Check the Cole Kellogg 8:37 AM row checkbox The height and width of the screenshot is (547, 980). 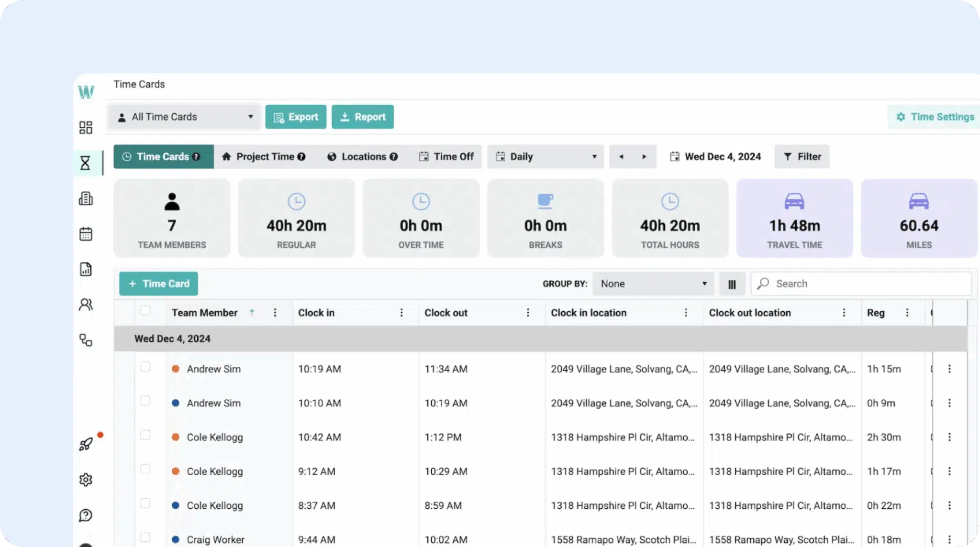(145, 503)
